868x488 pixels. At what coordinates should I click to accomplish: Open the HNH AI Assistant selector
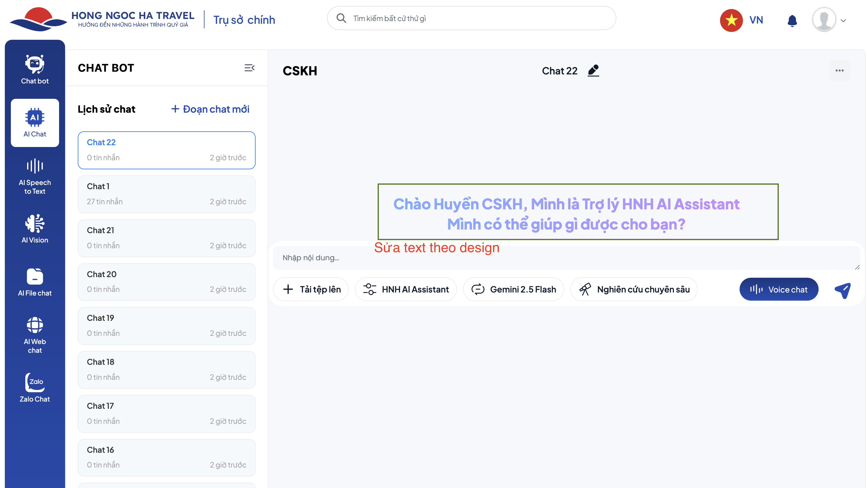click(x=405, y=289)
